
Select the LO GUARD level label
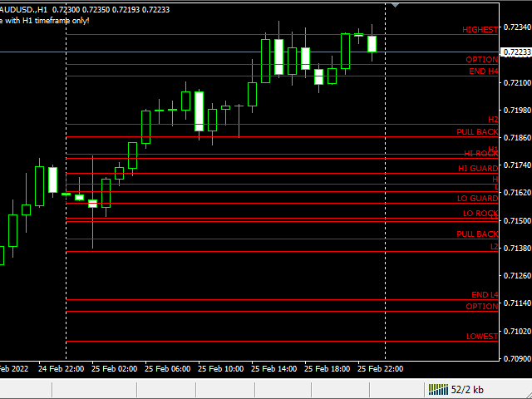coord(477,198)
